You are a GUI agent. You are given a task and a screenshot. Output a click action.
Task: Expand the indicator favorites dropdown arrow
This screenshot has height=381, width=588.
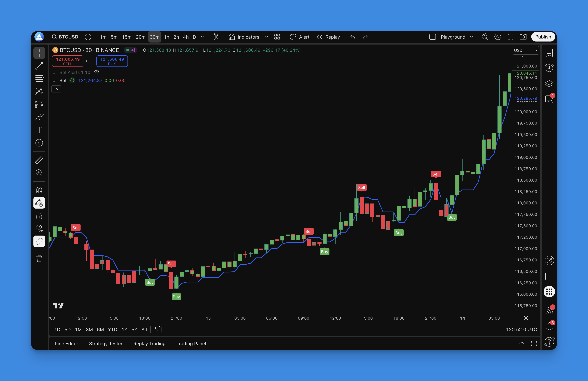coord(267,37)
